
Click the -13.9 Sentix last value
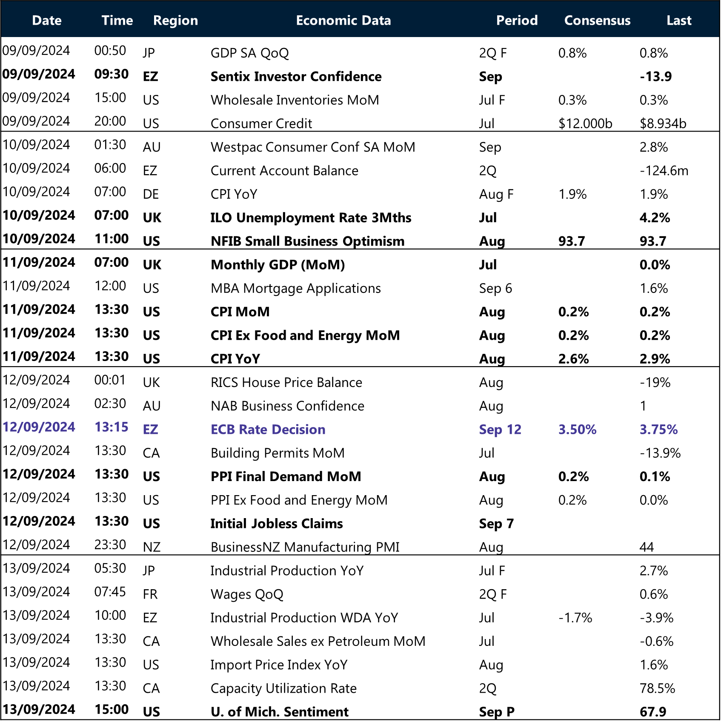coord(656,77)
